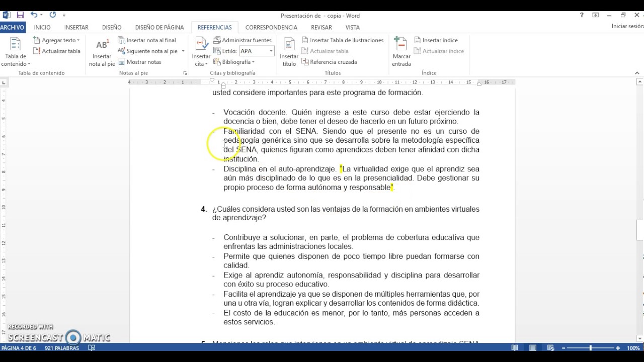Switch to the REVISAR tab

pos(321,27)
